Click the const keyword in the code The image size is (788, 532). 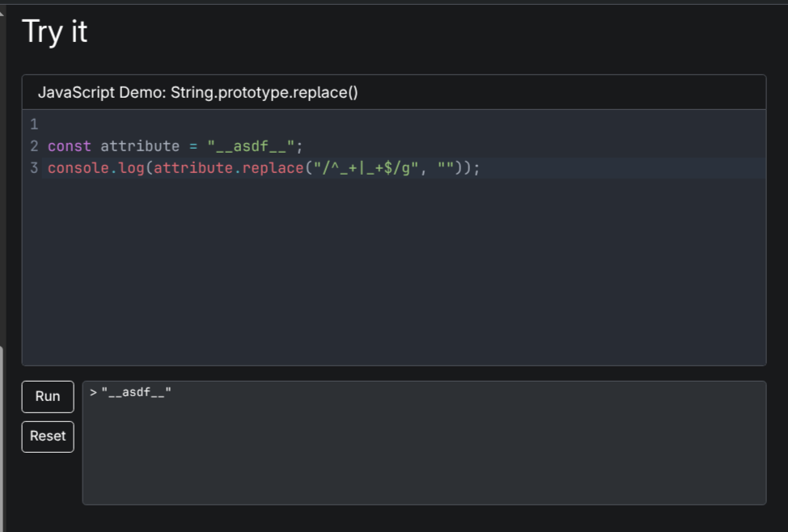69,146
